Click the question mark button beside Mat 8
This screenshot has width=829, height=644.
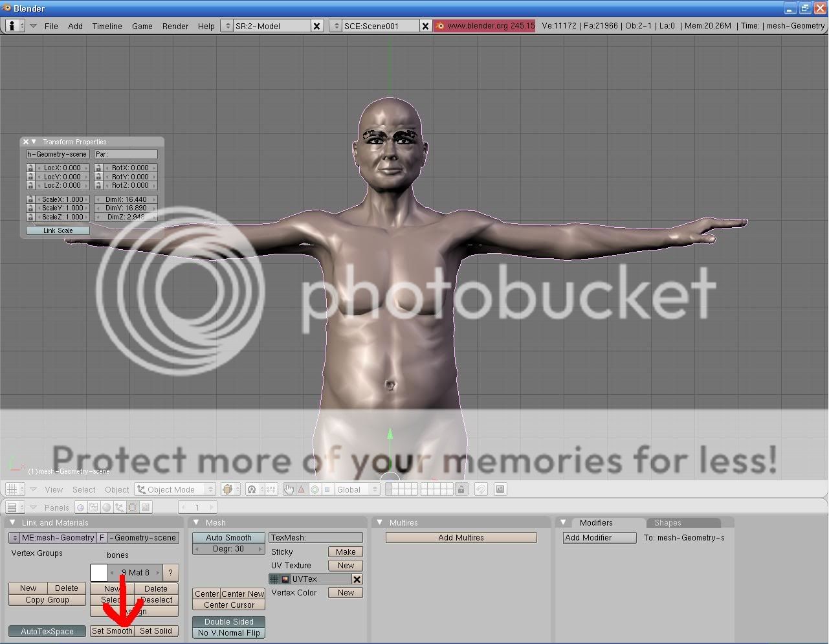point(170,573)
